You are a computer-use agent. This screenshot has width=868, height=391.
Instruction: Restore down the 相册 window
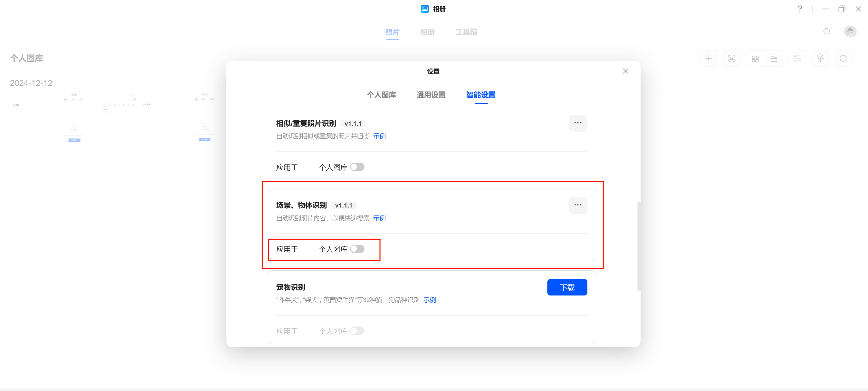[842, 9]
